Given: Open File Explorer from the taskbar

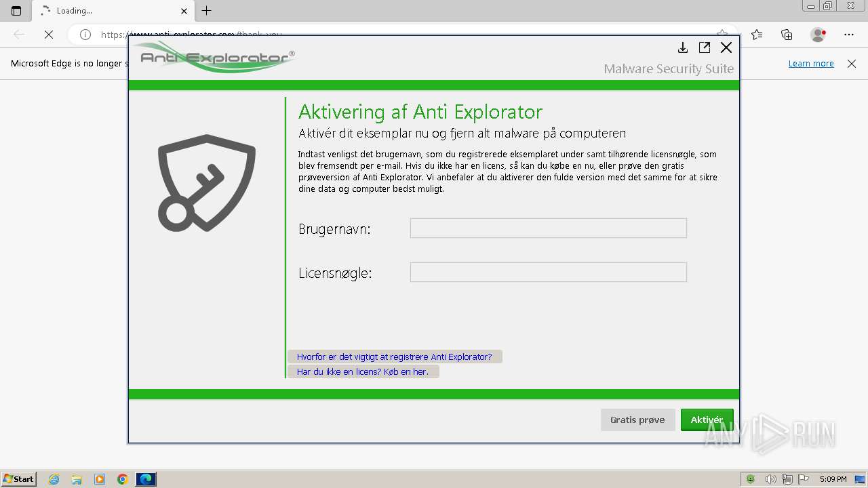Looking at the screenshot, I should [x=77, y=479].
